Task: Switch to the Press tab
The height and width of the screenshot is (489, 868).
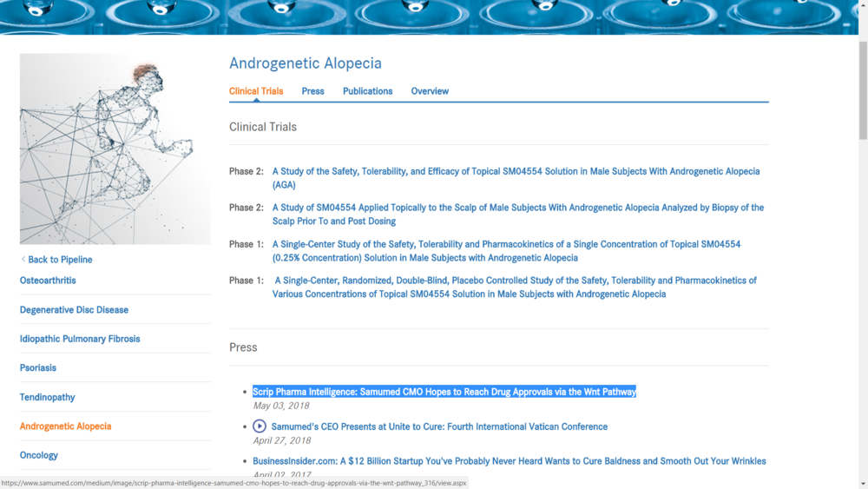Action: [x=312, y=91]
